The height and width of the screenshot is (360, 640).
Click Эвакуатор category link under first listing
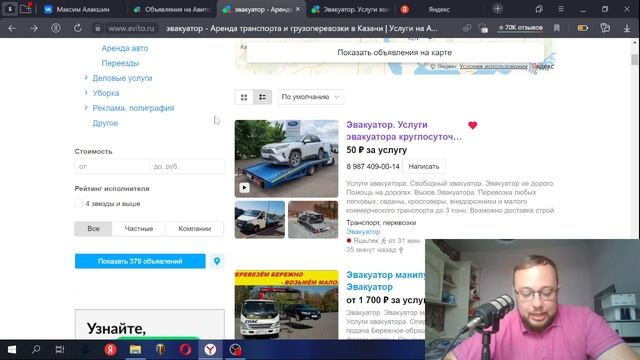(363, 231)
